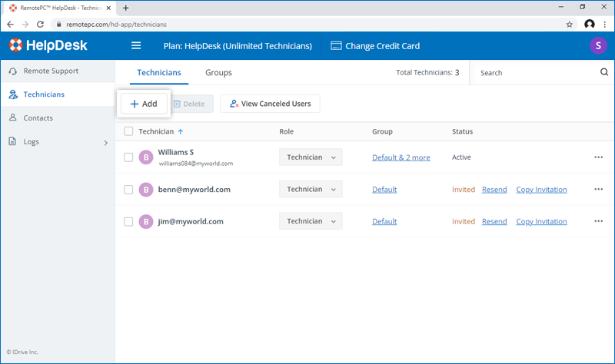Check the benn@myworld.com row checkbox
The height and width of the screenshot is (364, 615).
[x=128, y=190]
